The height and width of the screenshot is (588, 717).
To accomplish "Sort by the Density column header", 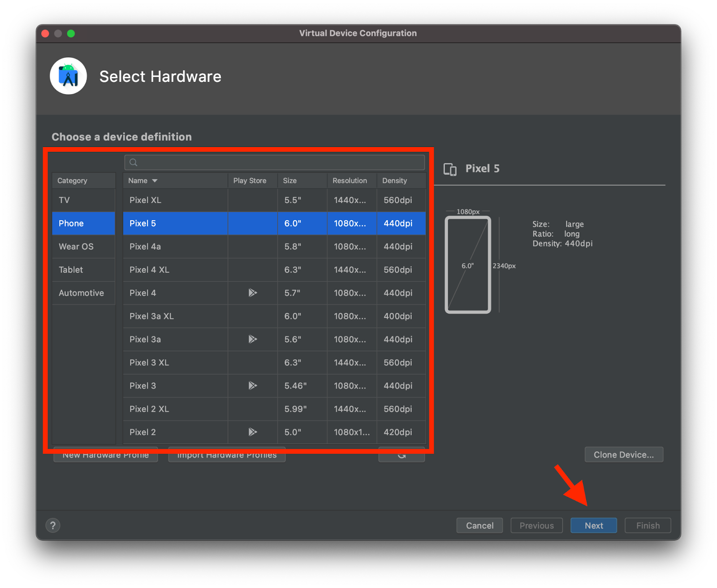I will coord(401,181).
